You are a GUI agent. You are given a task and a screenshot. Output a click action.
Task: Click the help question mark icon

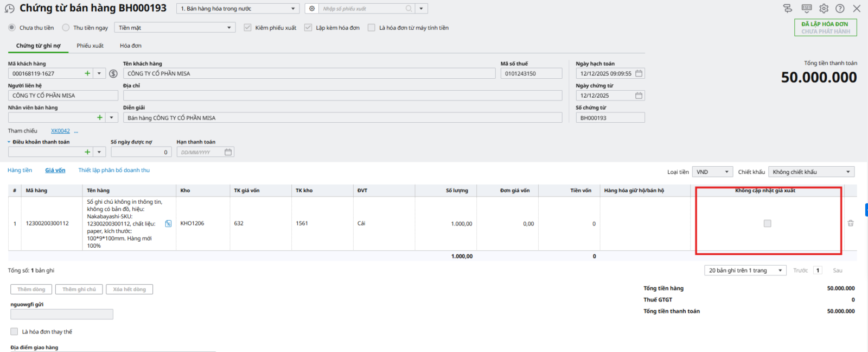(x=840, y=9)
